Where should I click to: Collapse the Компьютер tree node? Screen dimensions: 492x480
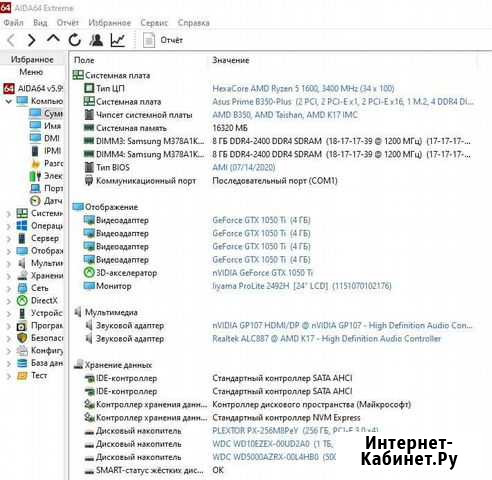tap(9, 101)
